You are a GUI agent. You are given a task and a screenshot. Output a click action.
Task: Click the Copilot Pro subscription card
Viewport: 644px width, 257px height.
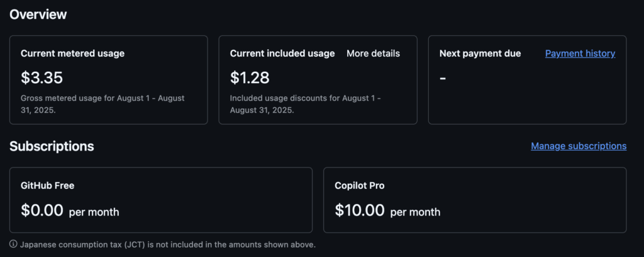pyautogui.click(x=475, y=200)
